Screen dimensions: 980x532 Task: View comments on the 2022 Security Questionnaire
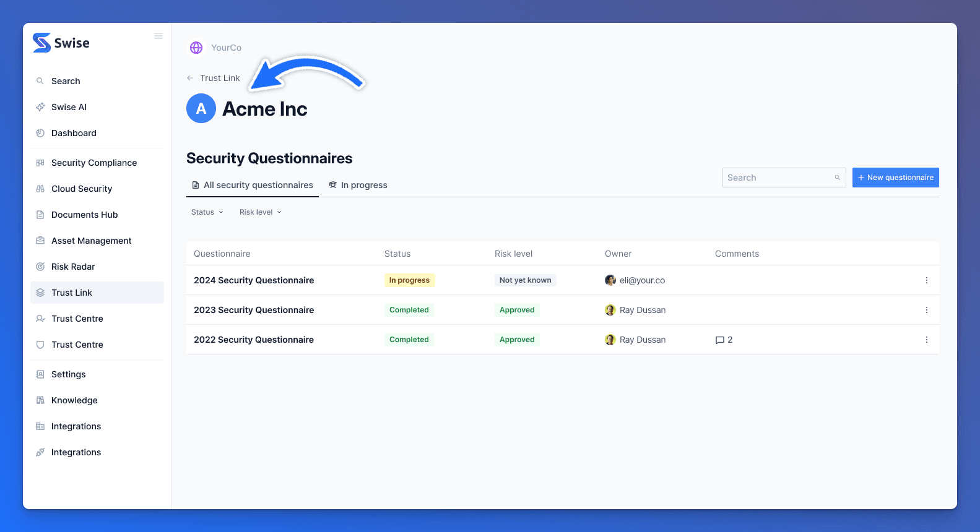(x=724, y=340)
